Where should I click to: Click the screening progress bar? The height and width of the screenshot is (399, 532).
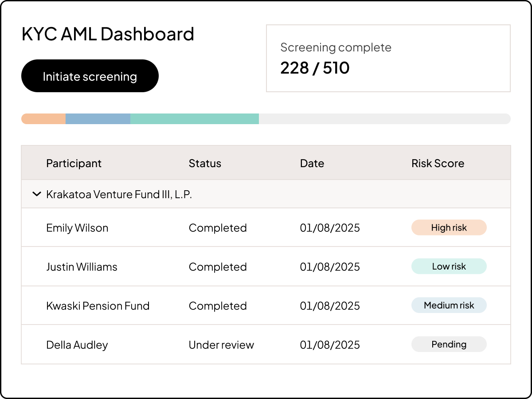[x=266, y=118]
